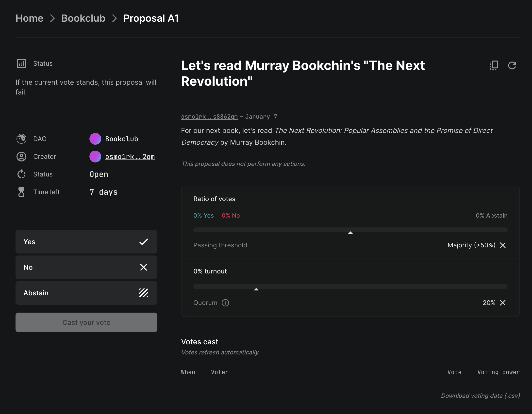Click the chevron after Home breadcrumb
Screen dimensions: 532x414
pyautogui.click(x=52, y=18)
